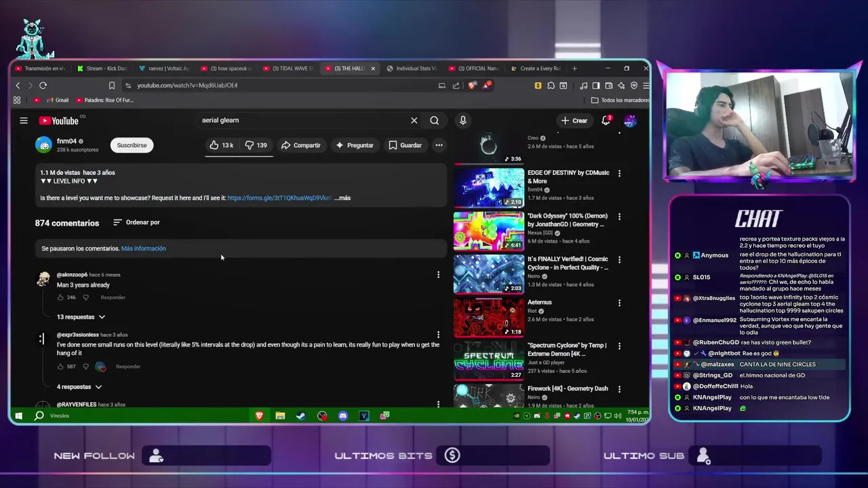The width and height of the screenshot is (868, 488).
Task: Switch to the Stream - Kick Dashboard tab
Action: tap(102, 68)
